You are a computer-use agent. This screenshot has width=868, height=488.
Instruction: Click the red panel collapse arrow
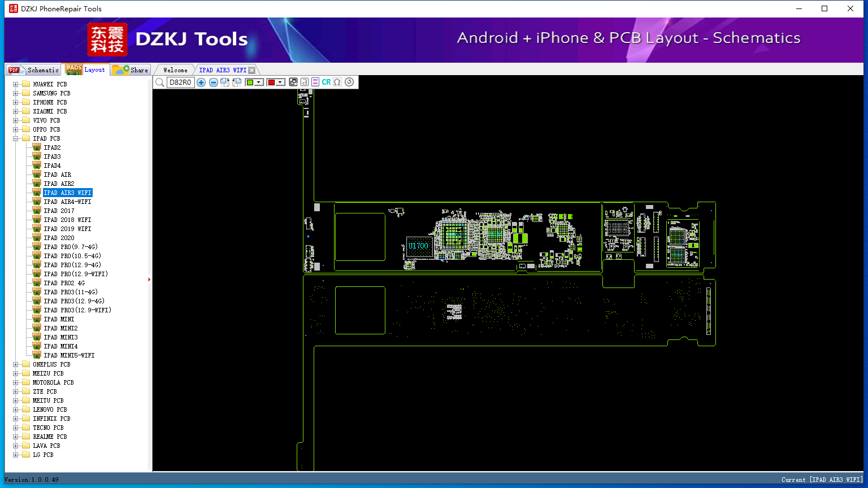click(149, 279)
